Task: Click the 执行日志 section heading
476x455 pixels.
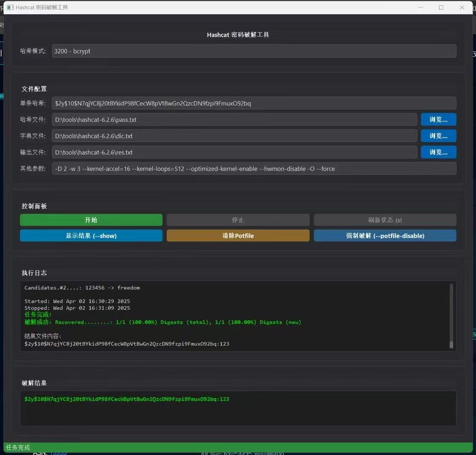Action: click(34, 273)
